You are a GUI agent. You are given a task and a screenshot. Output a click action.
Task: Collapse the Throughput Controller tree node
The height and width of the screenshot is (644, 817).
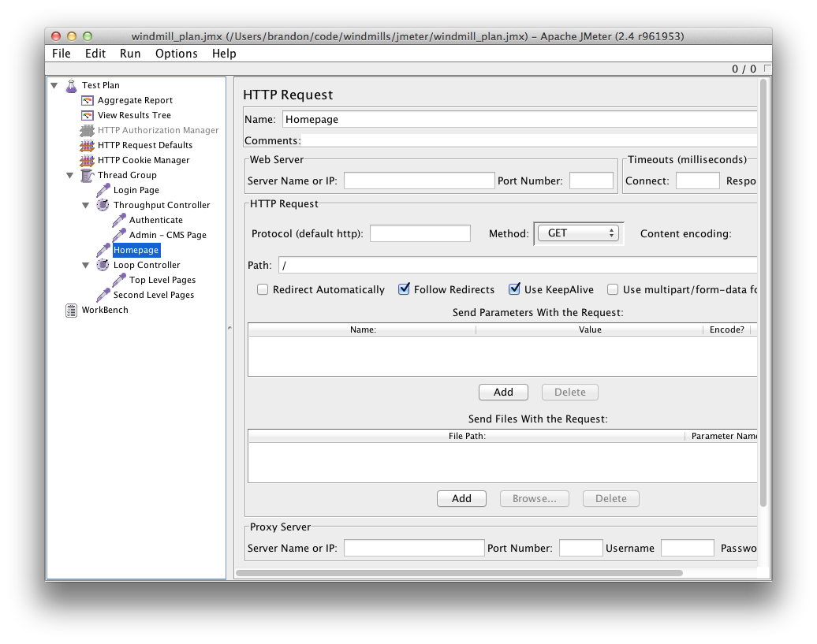pyautogui.click(x=86, y=205)
